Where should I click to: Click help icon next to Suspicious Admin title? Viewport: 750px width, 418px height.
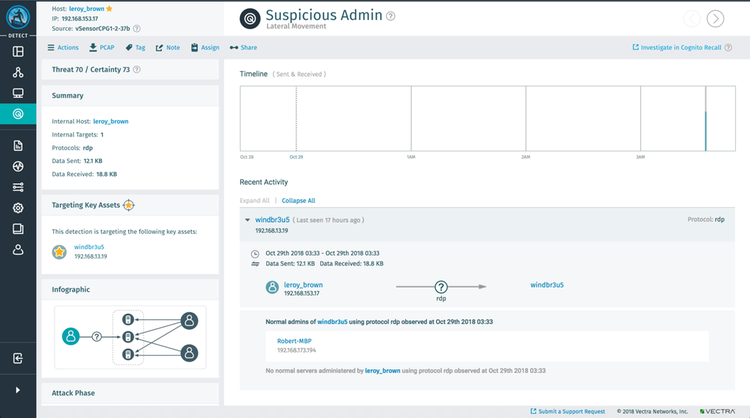point(391,16)
